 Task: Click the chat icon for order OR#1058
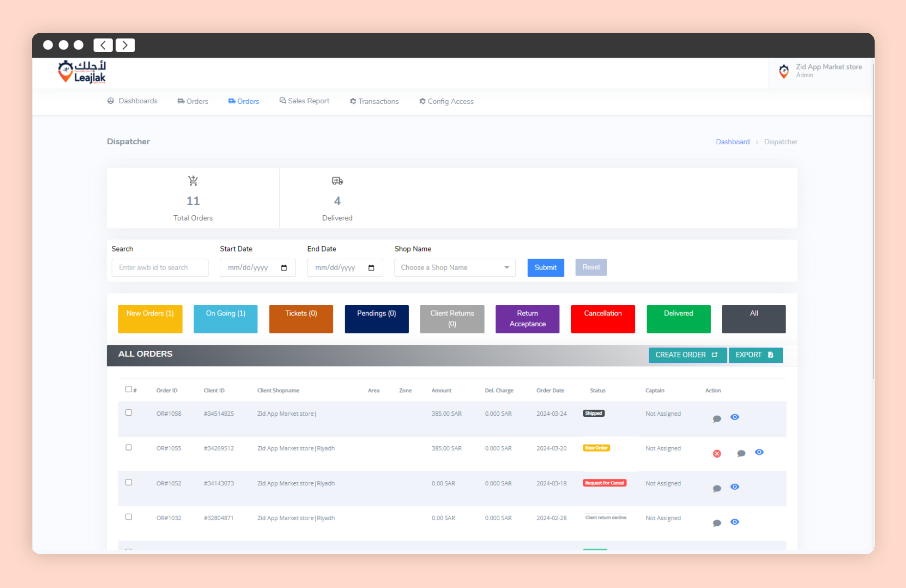pyautogui.click(x=717, y=419)
